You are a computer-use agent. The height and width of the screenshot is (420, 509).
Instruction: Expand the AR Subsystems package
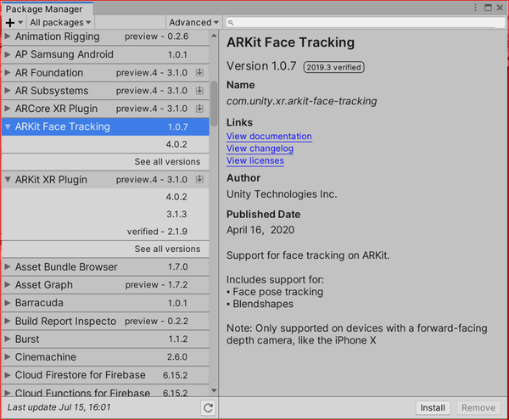[8, 90]
